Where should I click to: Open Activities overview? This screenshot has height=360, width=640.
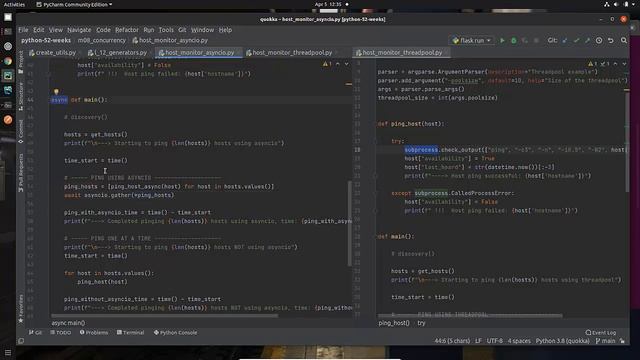coord(14,4)
